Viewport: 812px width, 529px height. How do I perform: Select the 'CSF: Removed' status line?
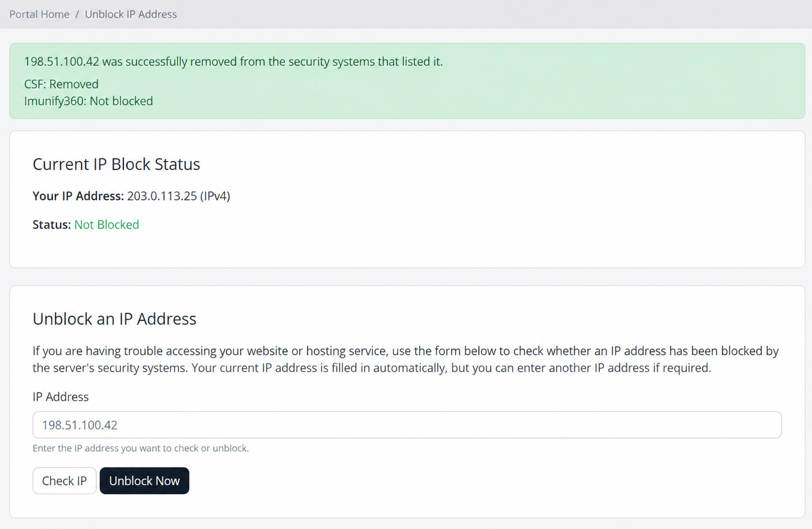(61, 84)
